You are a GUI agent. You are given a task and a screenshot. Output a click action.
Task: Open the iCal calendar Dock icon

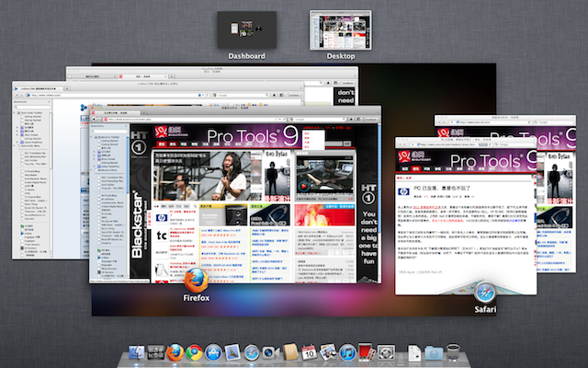[x=310, y=353]
